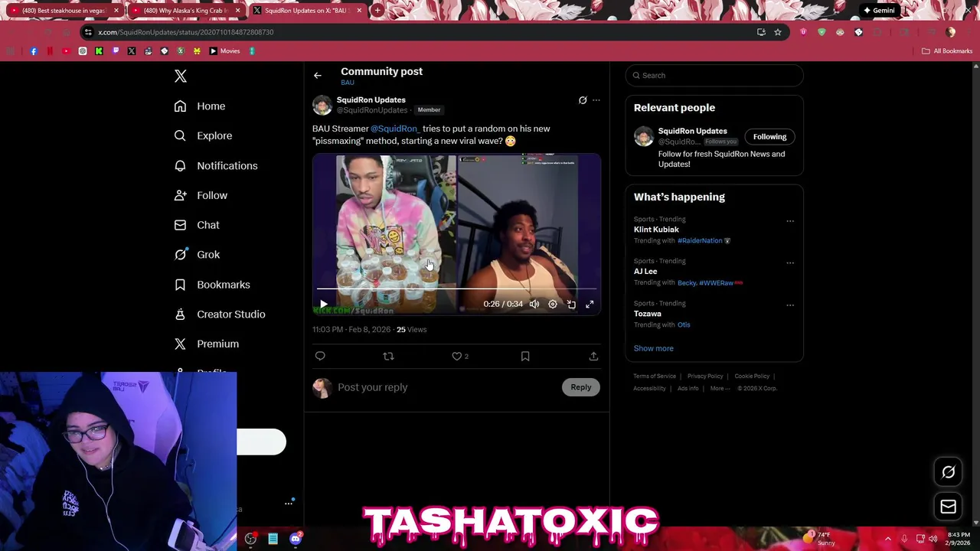This screenshot has width=980, height=551.
Task: Share the post using share icon
Action: tap(593, 356)
